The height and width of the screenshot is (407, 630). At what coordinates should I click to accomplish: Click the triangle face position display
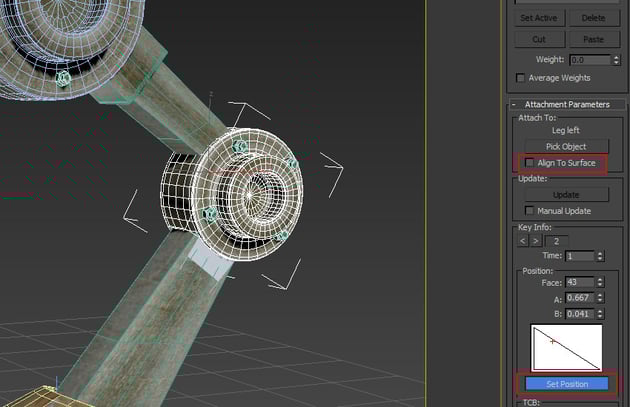(567, 348)
